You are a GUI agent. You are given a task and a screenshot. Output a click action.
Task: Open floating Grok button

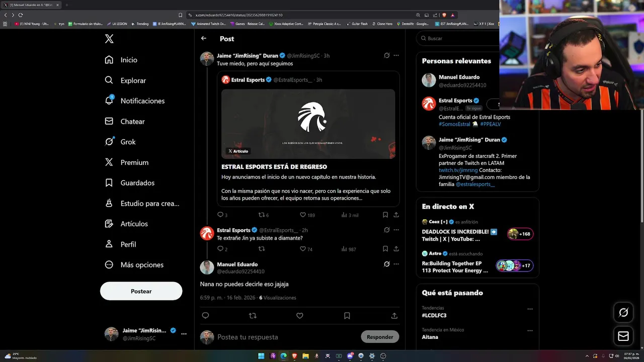click(x=623, y=313)
